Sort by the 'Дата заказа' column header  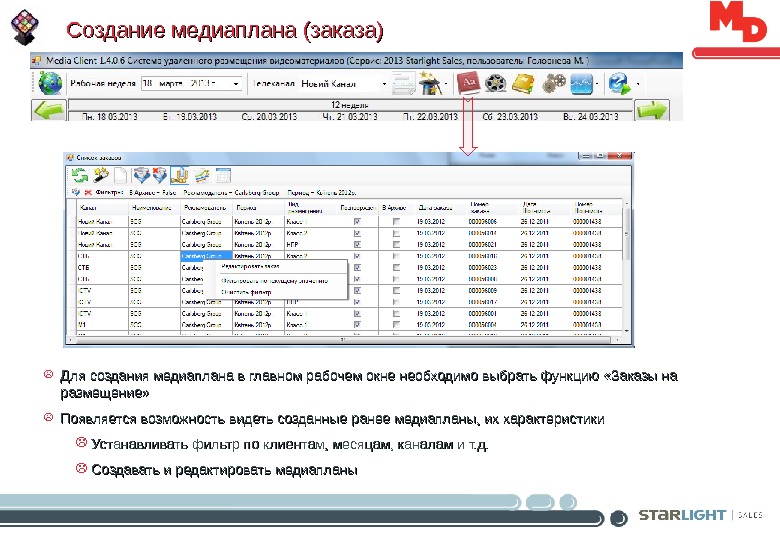pos(441,208)
